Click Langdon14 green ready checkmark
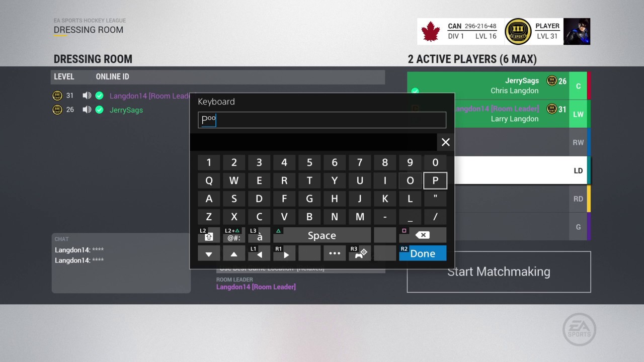 (x=99, y=96)
